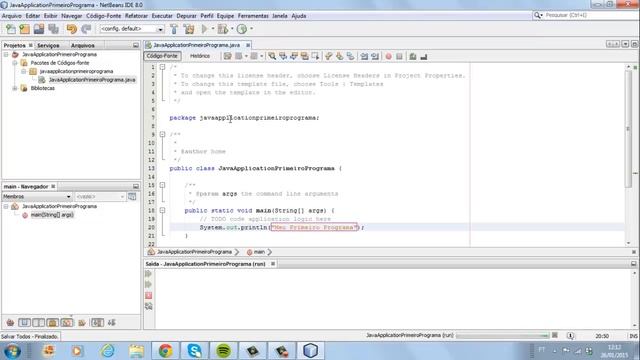
Task: Close the JavaApplicationPrimeiroPrograma.java editor tab
Action: pyautogui.click(x=248, y=45)
